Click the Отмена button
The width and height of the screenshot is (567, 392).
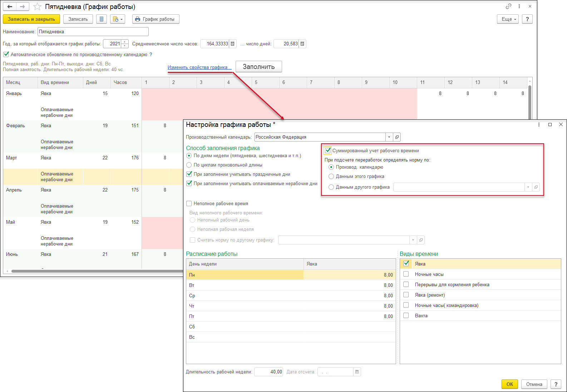click(534, 384)
